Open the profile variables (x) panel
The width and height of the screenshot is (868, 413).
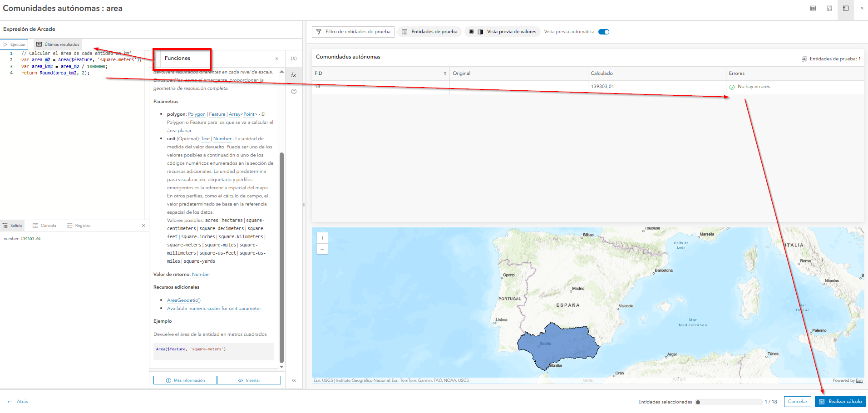[x=294, y=59]
